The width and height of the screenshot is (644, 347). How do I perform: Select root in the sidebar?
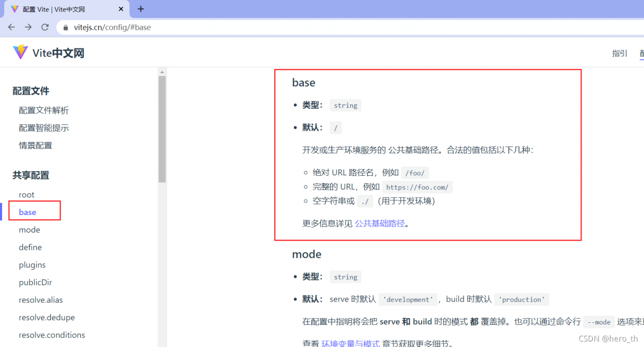26,194
